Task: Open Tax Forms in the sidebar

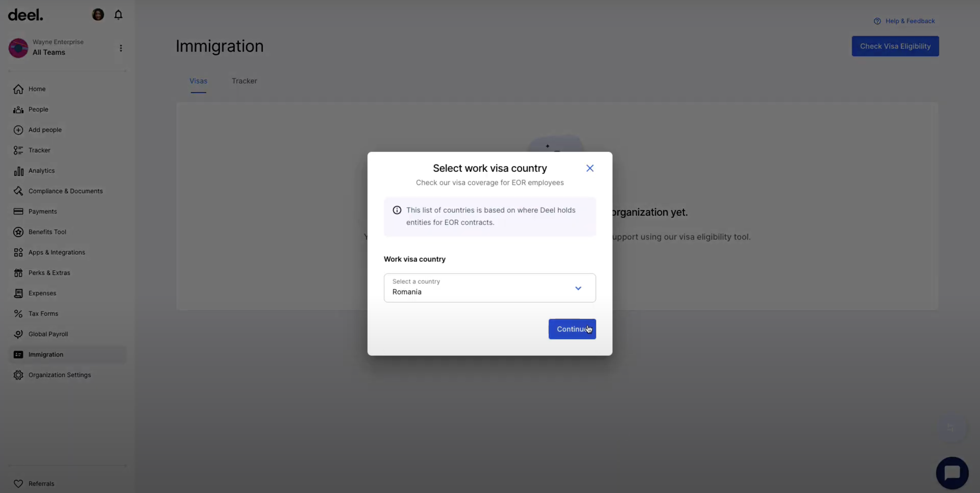Action: (67, 314)
